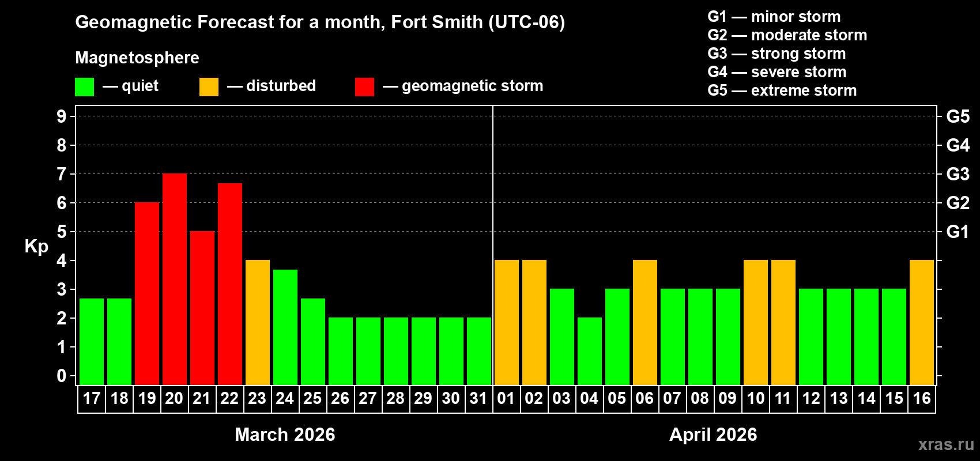Select the March 22 red bar
Image resolution: width=980 pixels, height=461 pixels.
tap(230, 284)
